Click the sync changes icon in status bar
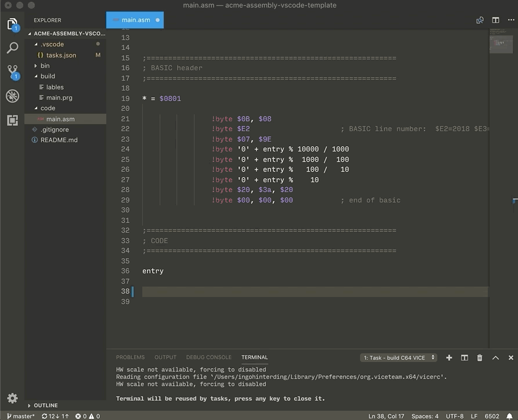The height and width of the screenshot is (420, 518). 55,417
